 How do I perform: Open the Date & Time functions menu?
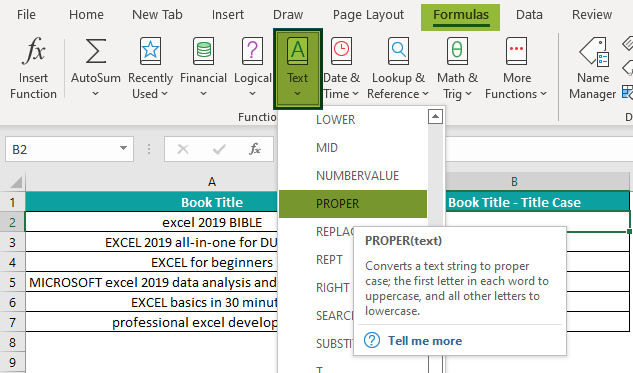[x=341, y=68]
